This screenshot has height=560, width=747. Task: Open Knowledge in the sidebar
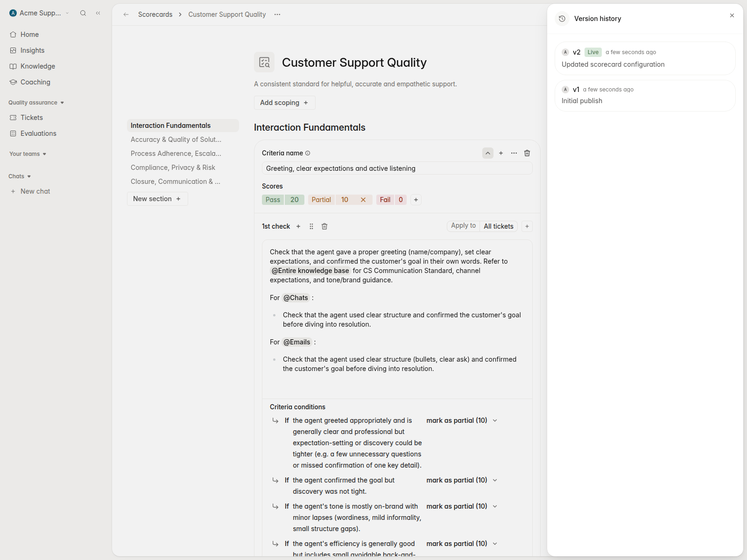coord(56,66)
